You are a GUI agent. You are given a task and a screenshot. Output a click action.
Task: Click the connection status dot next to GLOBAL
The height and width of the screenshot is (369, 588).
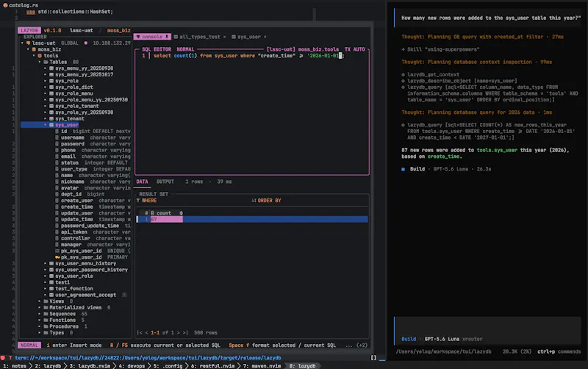pyautogui.click(x=86, y=43)
